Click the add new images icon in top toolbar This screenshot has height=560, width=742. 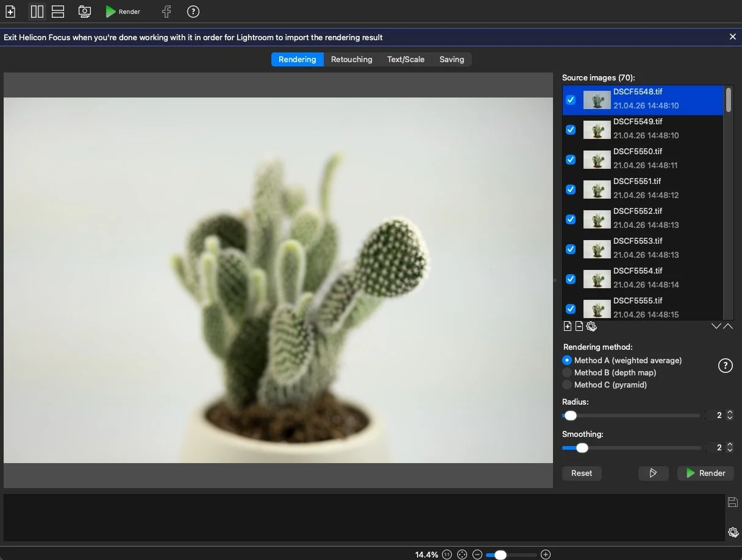pyautogui.click(x=10, y=12)
